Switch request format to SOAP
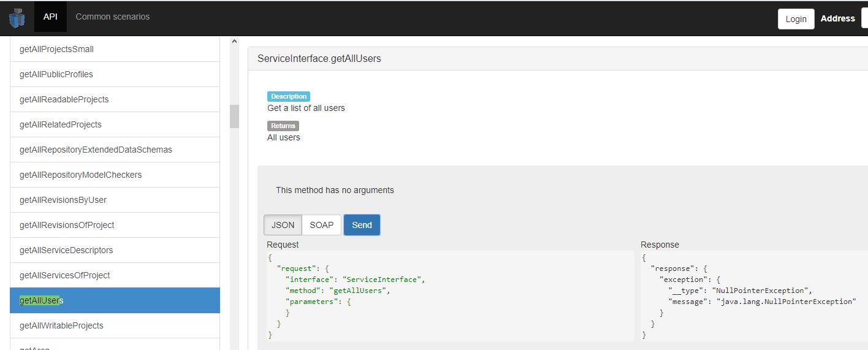868x350 pixels. point(321,225)
